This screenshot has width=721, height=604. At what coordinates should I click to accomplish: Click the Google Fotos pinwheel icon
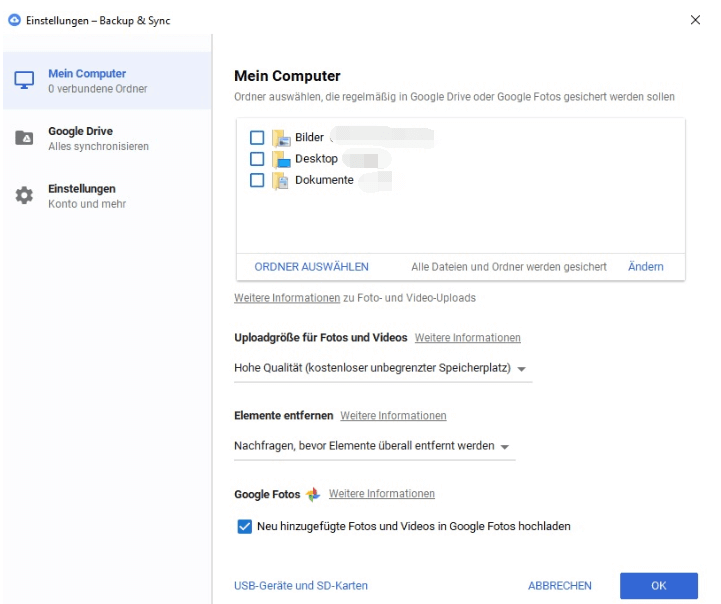(x=314, y=494)
